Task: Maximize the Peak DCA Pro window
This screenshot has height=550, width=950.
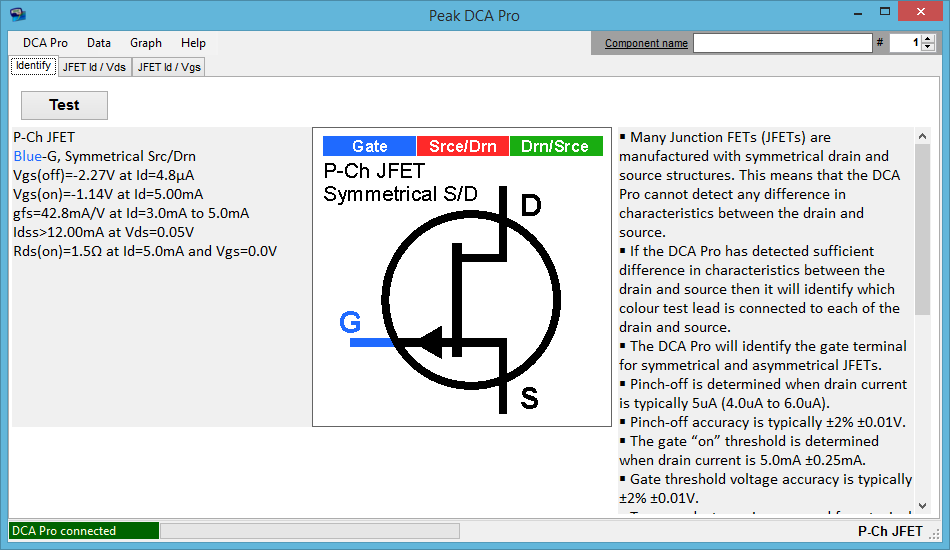Action: [x=885, y=12]
